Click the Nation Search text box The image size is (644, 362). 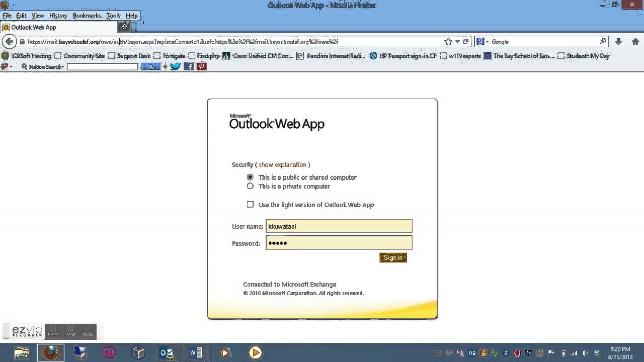pos(103,66)
